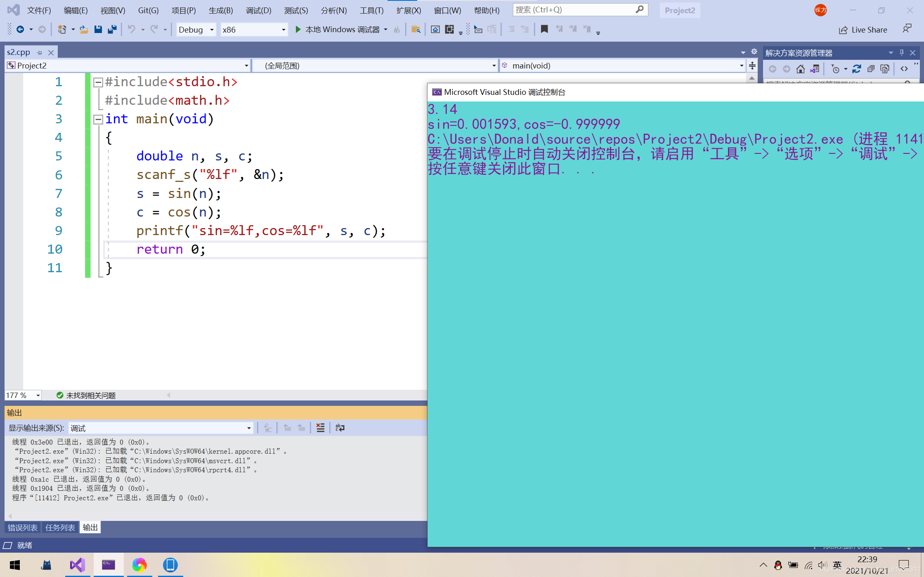This screenshot has width=924, height=577.
Task: Click the feedback person icon
Action: [x=907, y=29]
